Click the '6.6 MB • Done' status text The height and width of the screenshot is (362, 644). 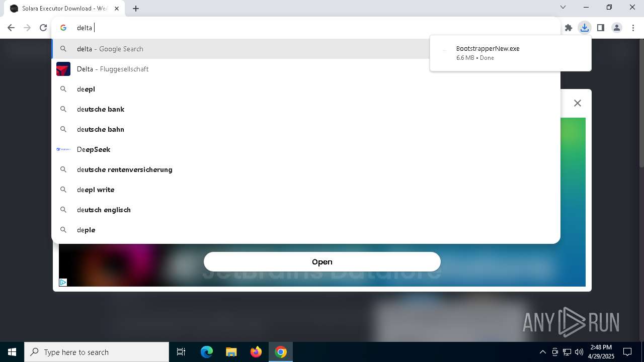tap(475, 58)
